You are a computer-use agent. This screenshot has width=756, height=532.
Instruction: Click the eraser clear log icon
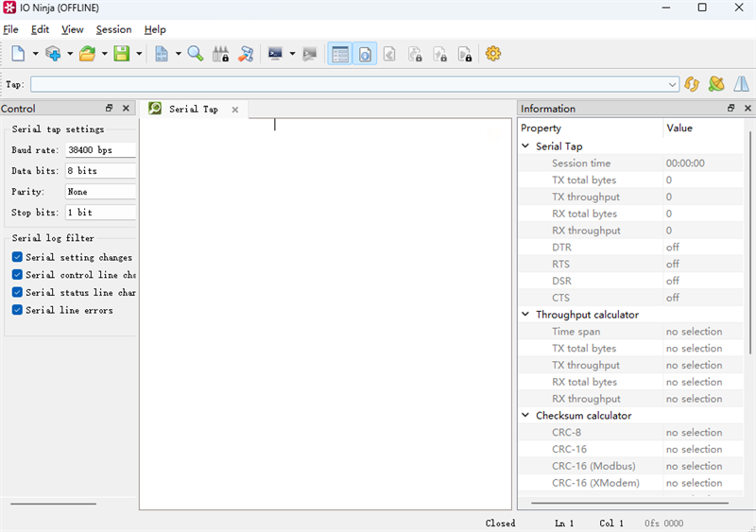coord(246,54)
